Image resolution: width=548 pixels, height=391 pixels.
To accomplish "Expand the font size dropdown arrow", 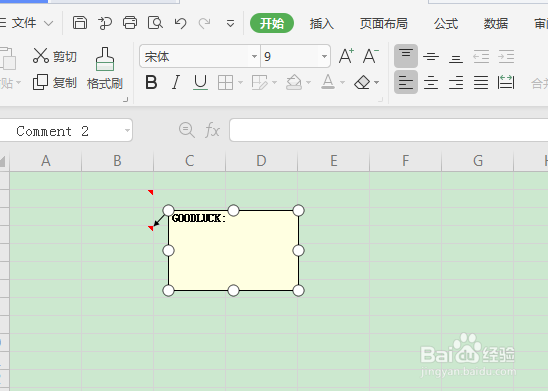I will 324,56.
